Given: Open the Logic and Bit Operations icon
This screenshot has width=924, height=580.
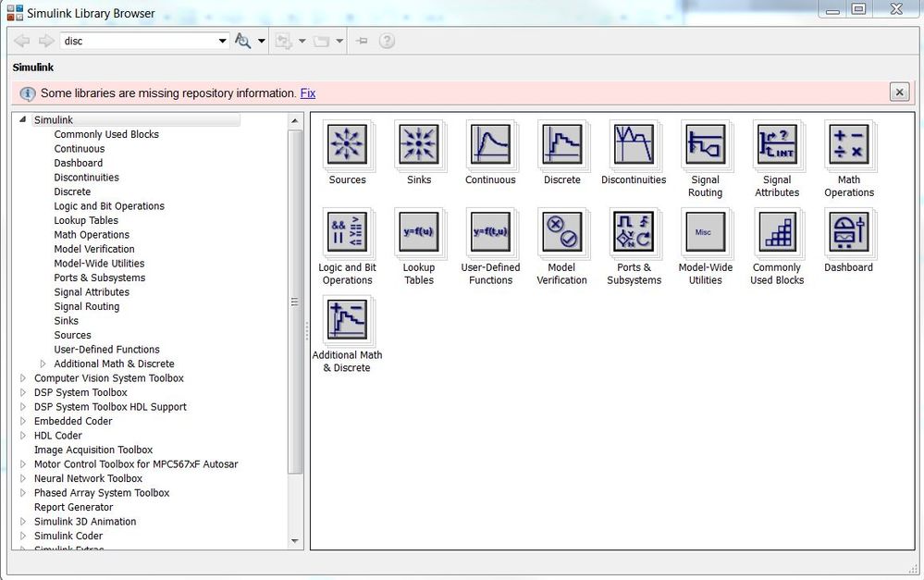Looking at the screenshot, I should click(347, 231).
